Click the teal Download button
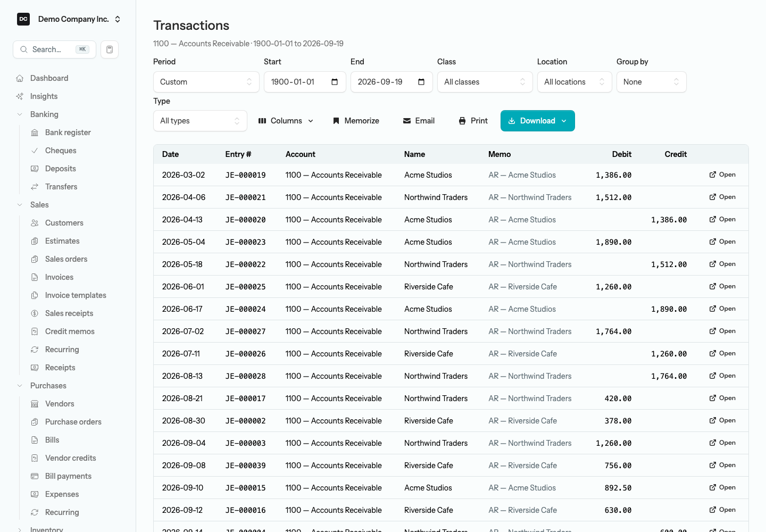766x532 pixels. [538, 121]
